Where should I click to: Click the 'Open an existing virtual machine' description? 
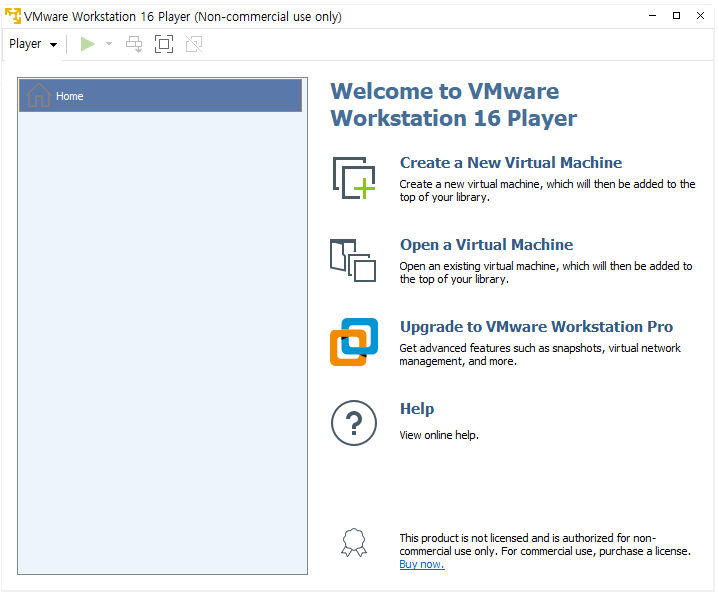(x=546, y=272)
